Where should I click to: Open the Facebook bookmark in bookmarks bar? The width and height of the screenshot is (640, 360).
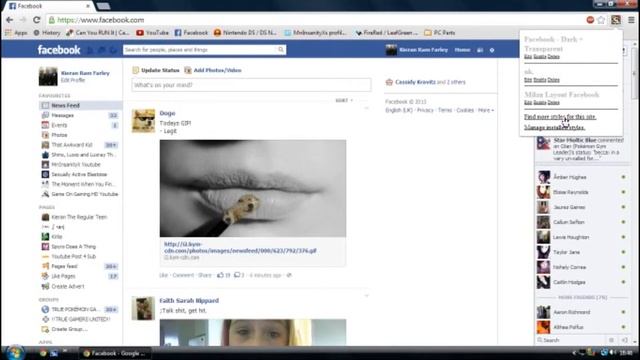coord(191,33)
